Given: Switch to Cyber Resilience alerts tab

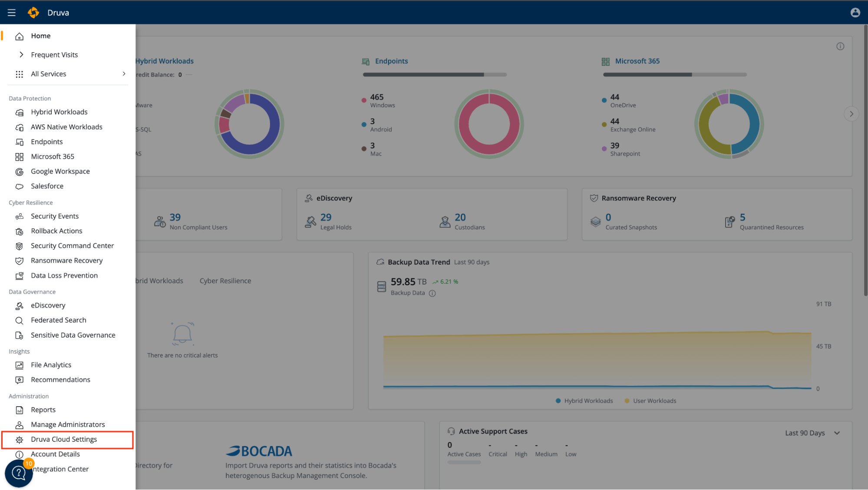Looking at the screenshot, I should tap(225, 281).
